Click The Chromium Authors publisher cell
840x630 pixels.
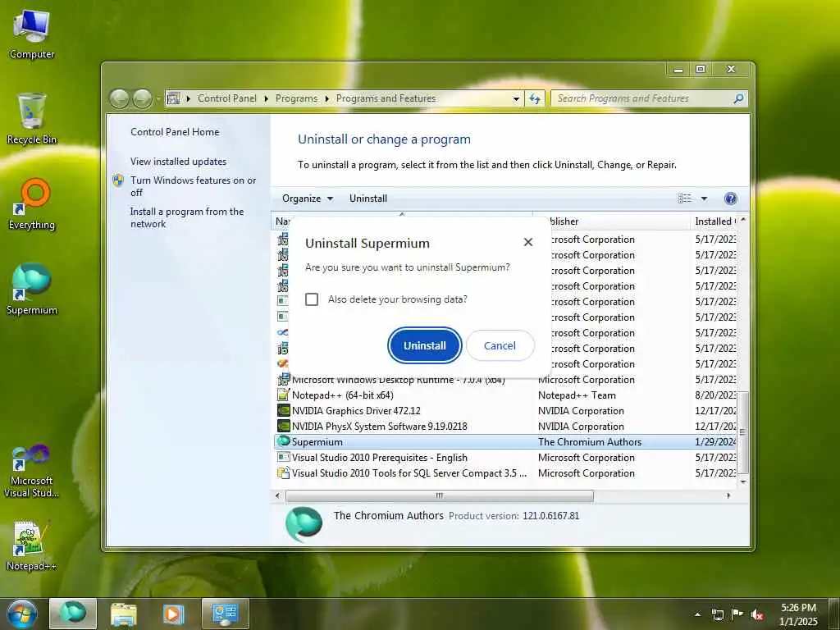coord(589,442)
